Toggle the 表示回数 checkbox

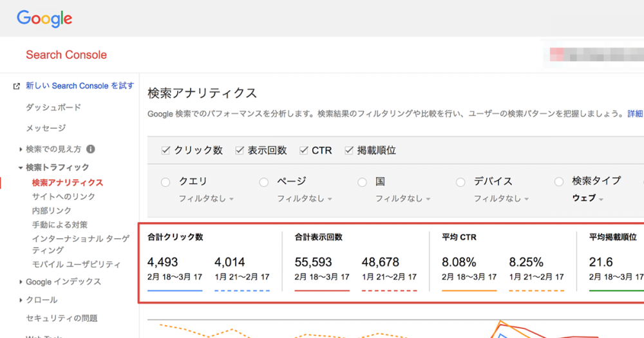(240, 150)
